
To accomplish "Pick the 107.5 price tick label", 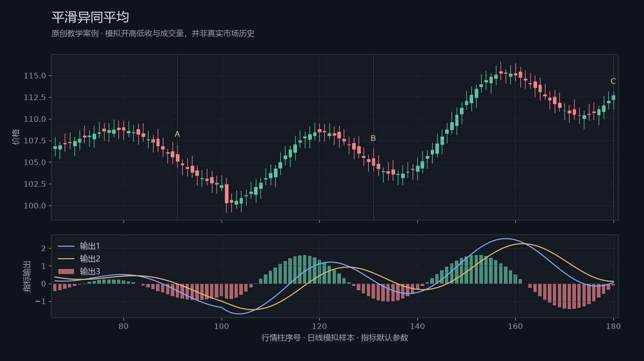I will click(35, 141).
